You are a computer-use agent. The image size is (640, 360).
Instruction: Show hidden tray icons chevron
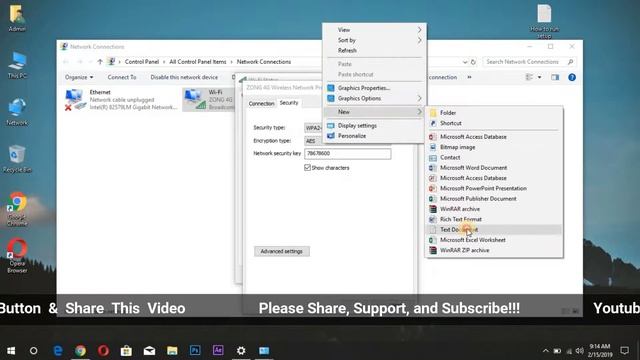[545, 351]
